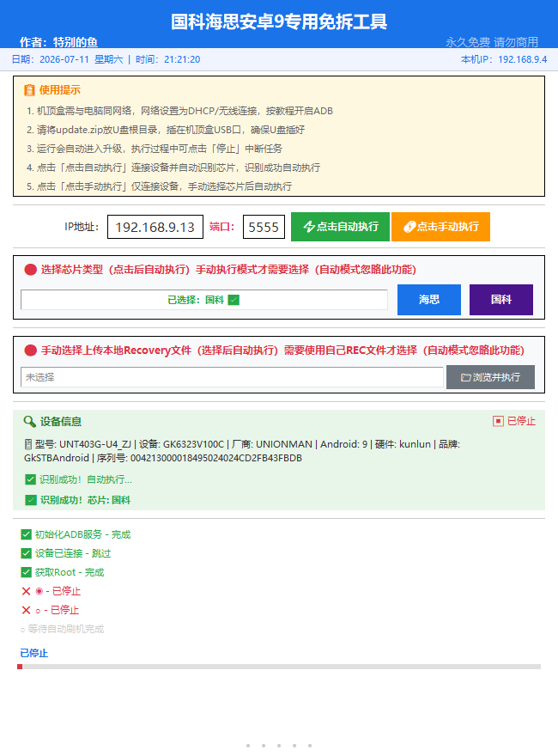Click the first red X step icon
The height and width of the screenshot is (756, 558).
[x=26, y=591]
